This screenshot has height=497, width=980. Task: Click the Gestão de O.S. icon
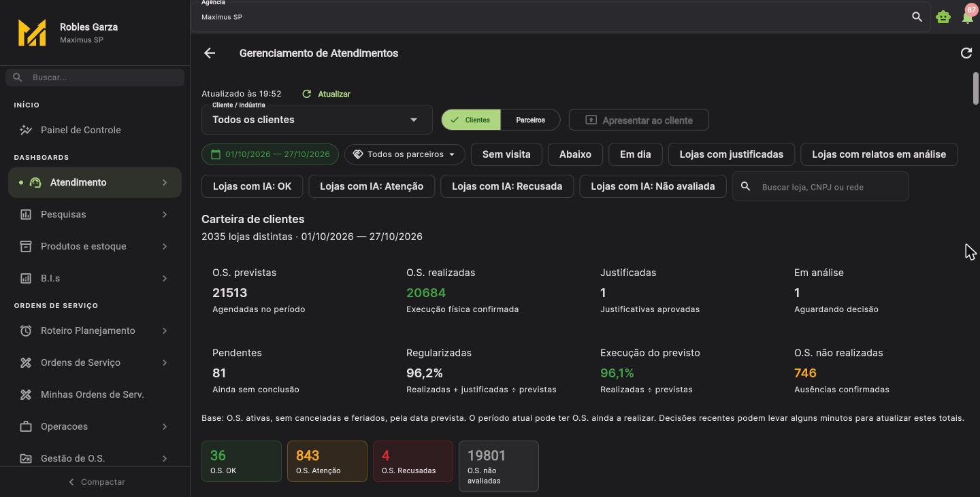click(26, 458)
